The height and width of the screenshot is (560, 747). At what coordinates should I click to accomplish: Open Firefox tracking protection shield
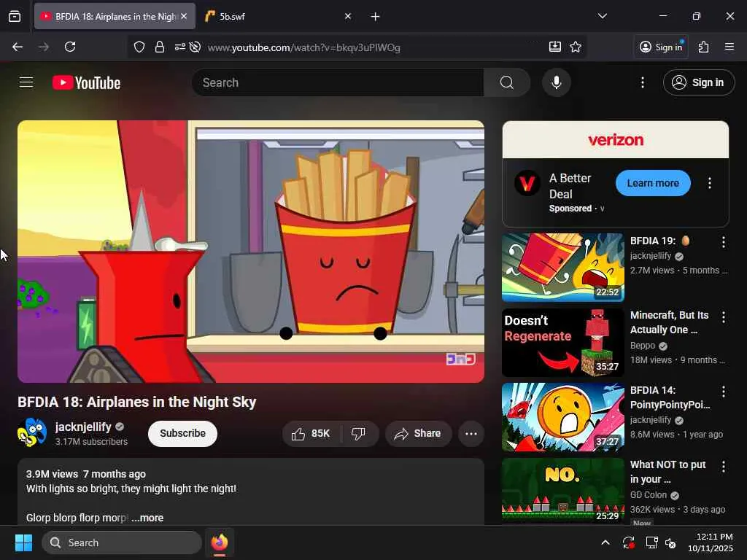(139, 47)
